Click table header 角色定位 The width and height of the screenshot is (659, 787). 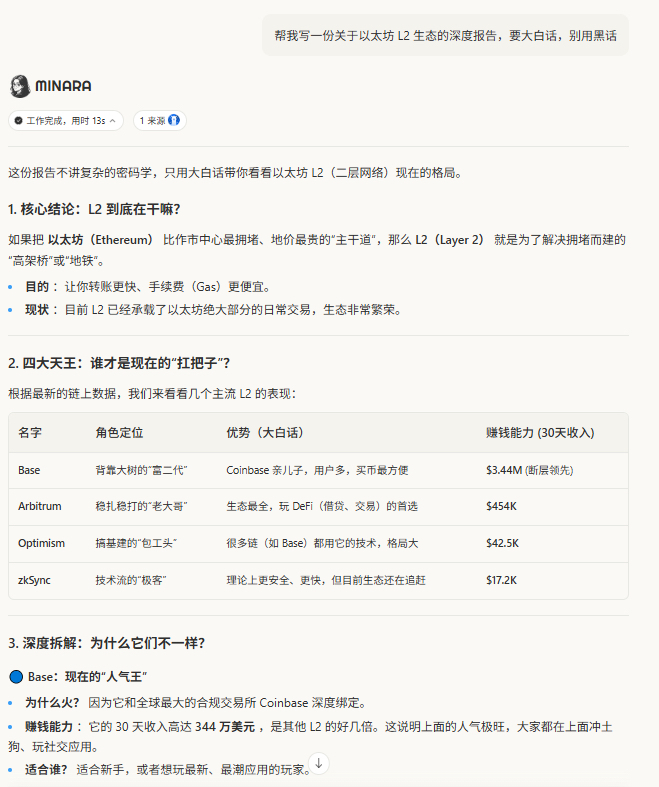[119, 433]
